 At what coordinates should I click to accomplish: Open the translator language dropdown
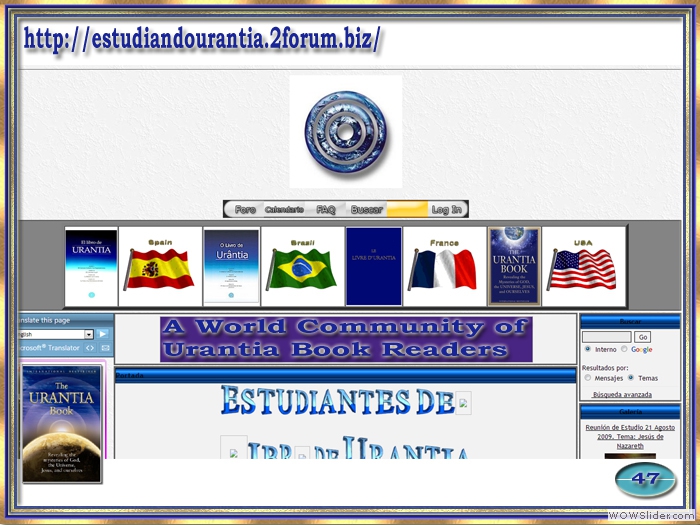click(88, 334)
